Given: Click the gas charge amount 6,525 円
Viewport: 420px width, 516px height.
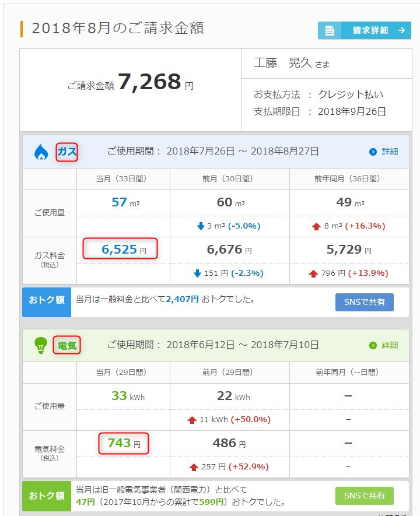Looking at the screenshot, I should (x=123, y=250).
